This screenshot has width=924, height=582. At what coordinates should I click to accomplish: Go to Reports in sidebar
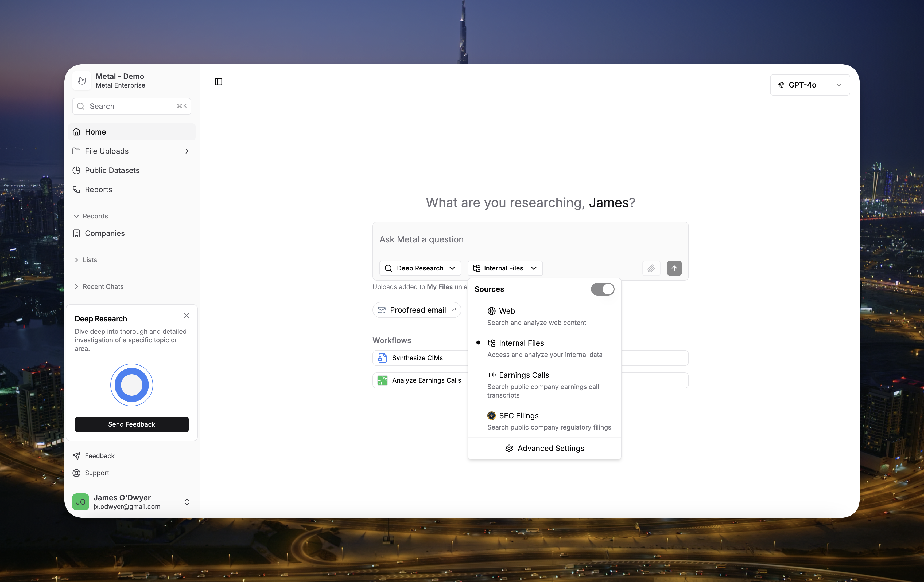coord(98,189)
